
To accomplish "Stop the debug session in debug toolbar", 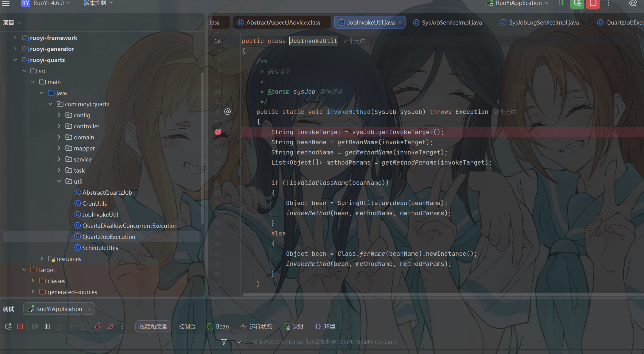I will tap(20, 326).
